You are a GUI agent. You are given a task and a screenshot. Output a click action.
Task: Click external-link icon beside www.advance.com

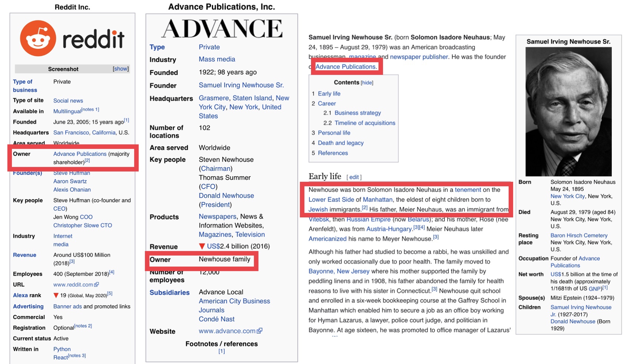[x=260, y=331]
